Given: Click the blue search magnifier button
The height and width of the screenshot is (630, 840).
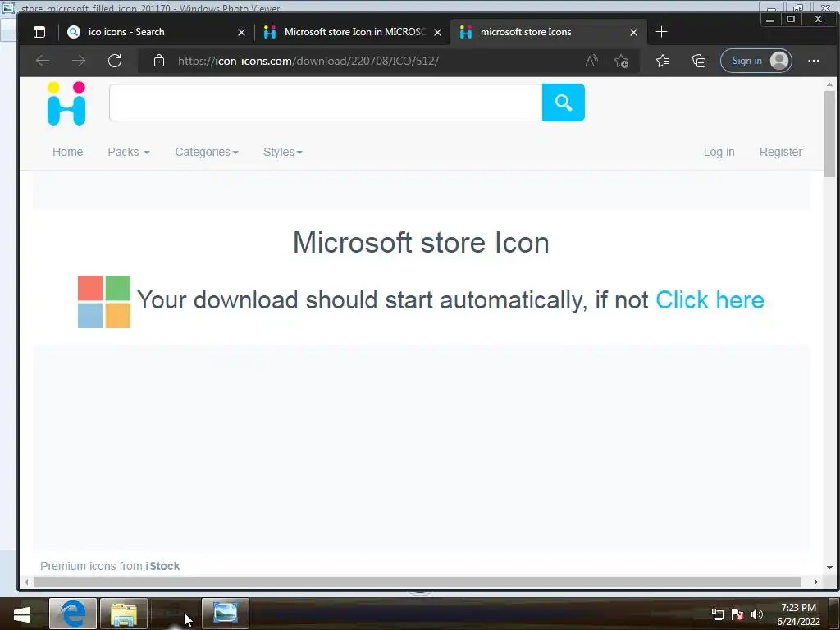Looking at the screenshot, I should pyautogui.click(x=564, y=103).
